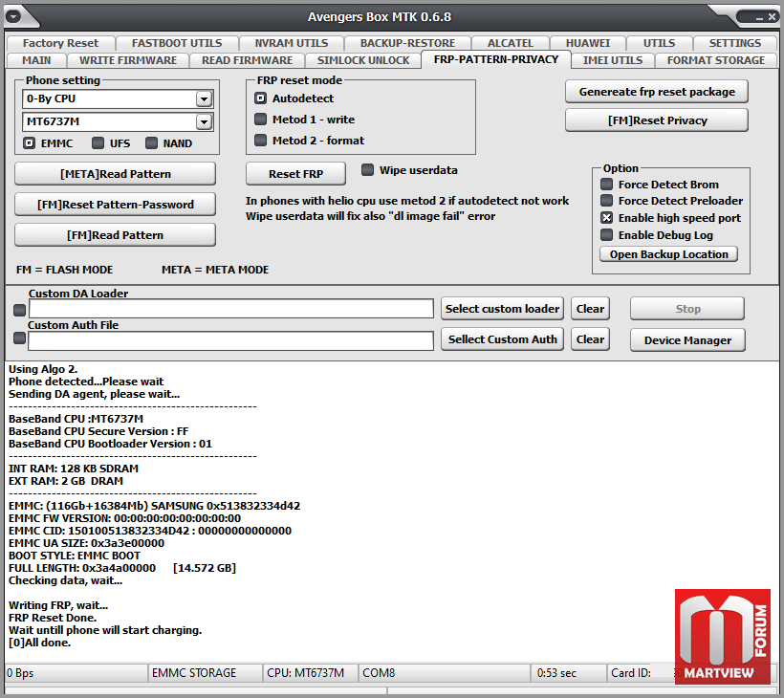This screenshot has height=698, width=784.
Task: Tick the Custom Auth File checkbox
Action: [19, 338]
